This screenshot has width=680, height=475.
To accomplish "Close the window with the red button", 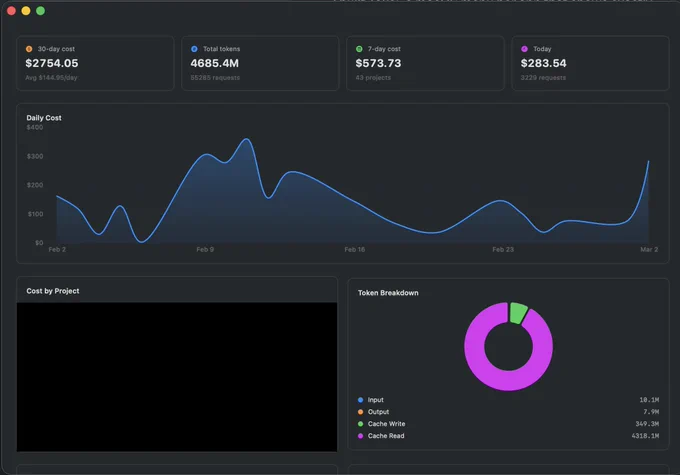I will point(11,11).
